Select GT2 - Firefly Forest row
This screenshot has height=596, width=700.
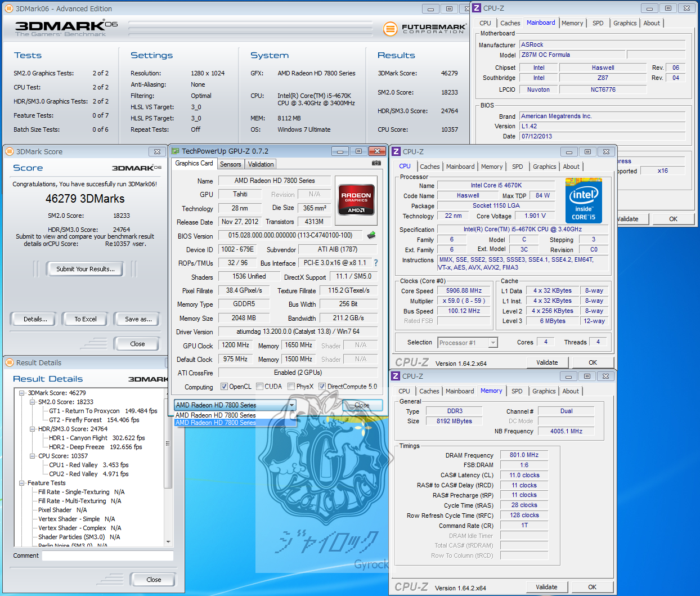click(x=94, y=420)
